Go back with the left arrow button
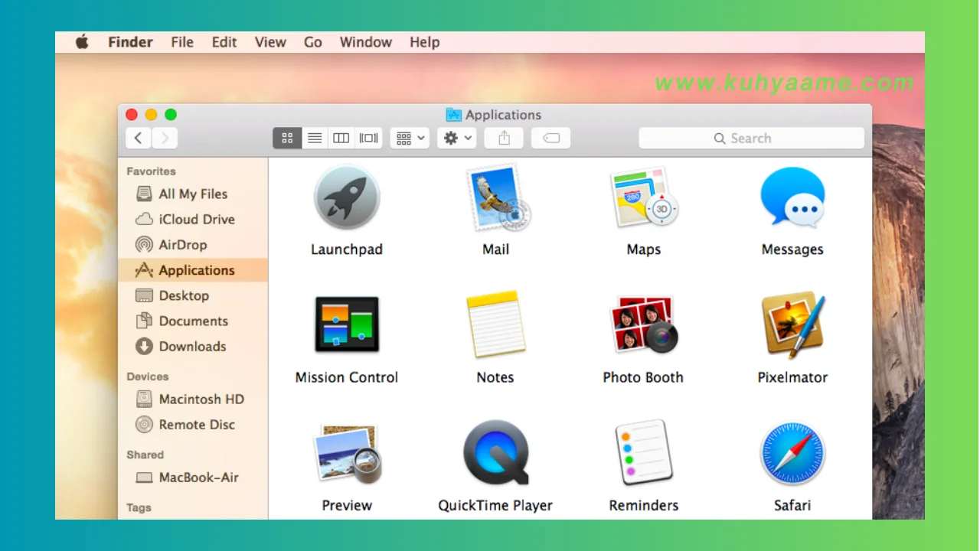Image resolution: width=980 pixels, height=551 pixels. click(x=138, y=138)
